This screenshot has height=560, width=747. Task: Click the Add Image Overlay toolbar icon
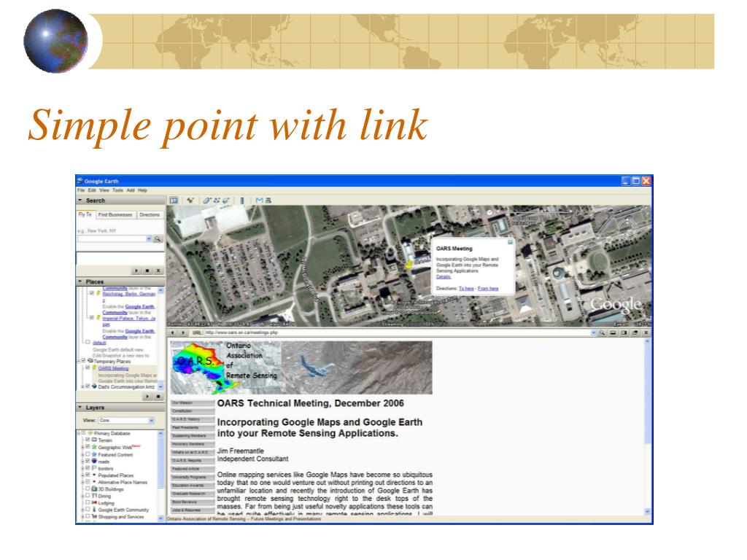coord(226,201)
